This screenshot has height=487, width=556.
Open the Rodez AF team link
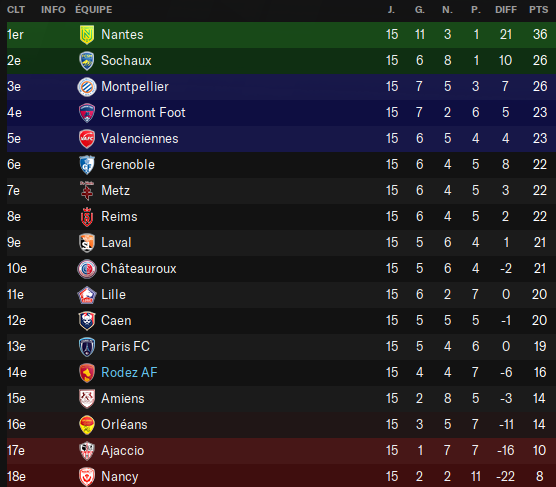click(129, 372)
